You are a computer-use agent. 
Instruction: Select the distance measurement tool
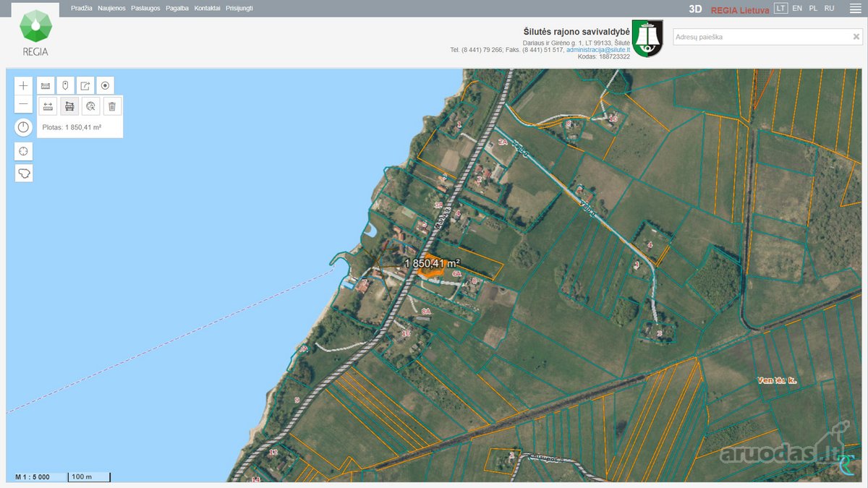(48, 107)
